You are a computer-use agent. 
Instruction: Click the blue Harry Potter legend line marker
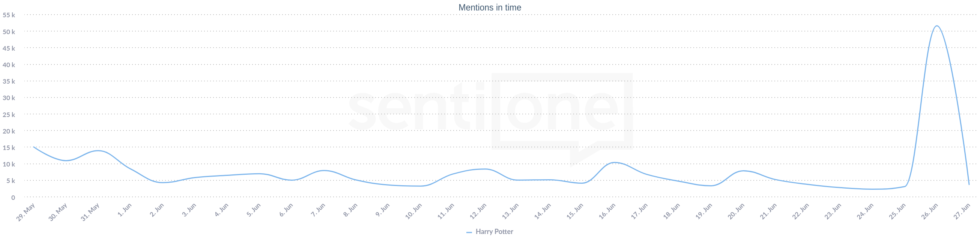point(469,232)
